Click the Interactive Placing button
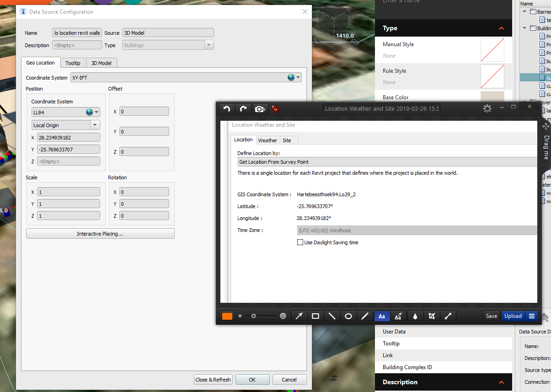The image size is (551, 392). (x=100, y=234)
